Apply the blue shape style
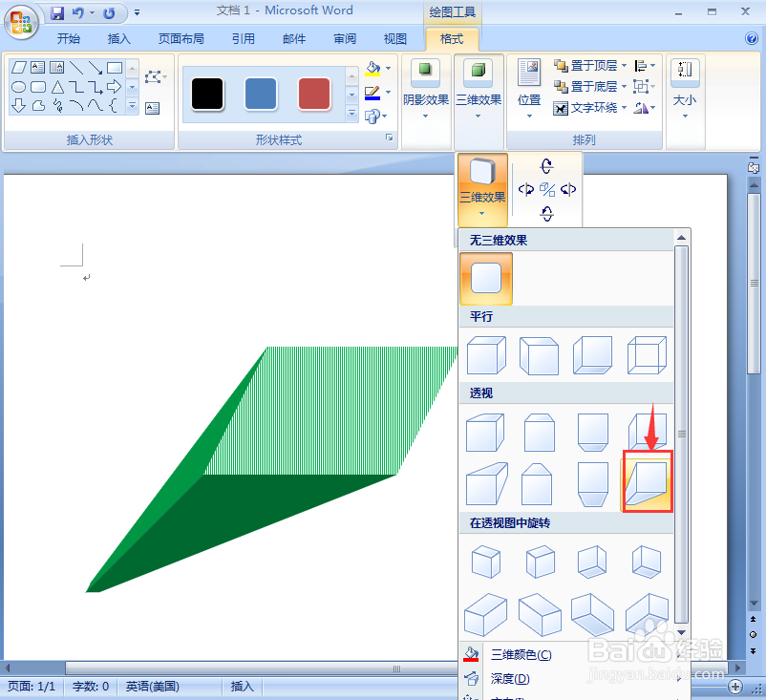Viewport: 766px width, 700px height. coord(261,94)
